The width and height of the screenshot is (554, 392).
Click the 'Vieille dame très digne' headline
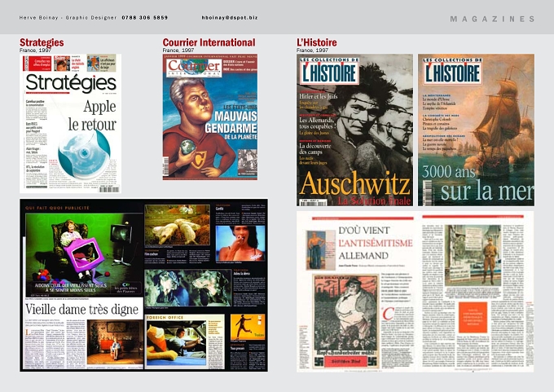[x=82, y=310]
